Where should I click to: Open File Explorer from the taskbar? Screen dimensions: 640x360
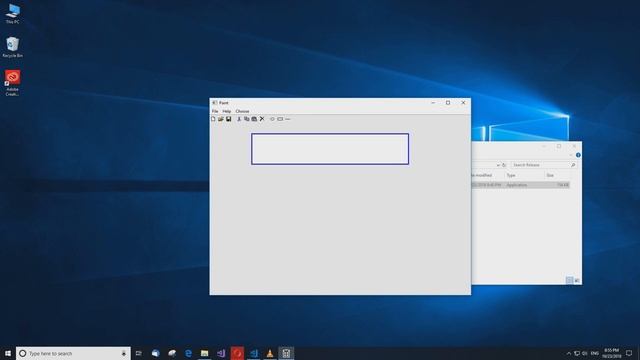click(204, 353)
